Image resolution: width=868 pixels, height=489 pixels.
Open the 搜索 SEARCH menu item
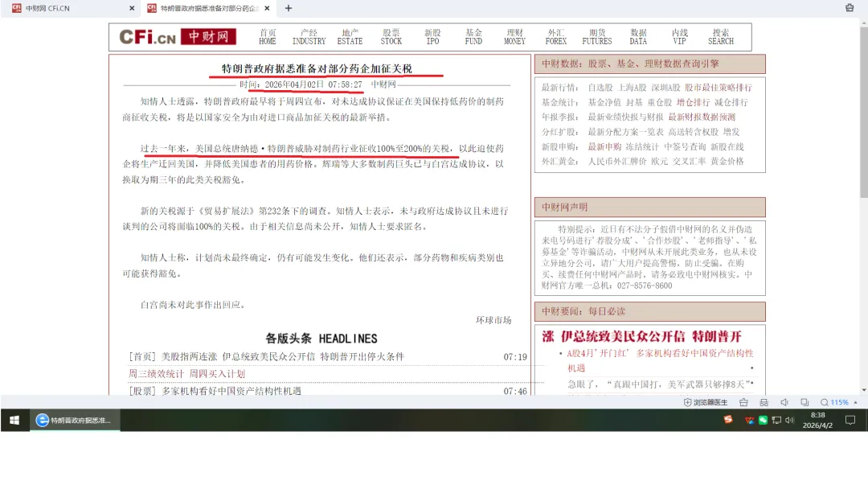tap(721, 37)
